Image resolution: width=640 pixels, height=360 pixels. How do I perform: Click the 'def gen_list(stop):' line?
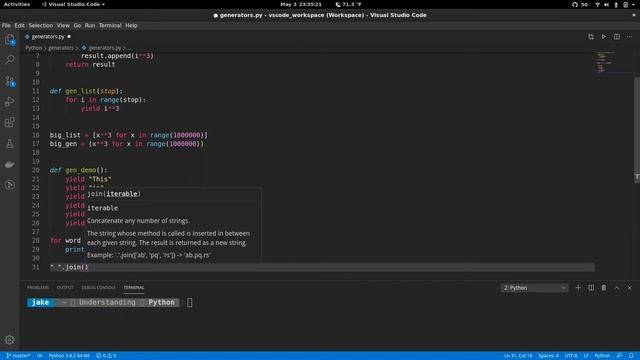point(86,91)
